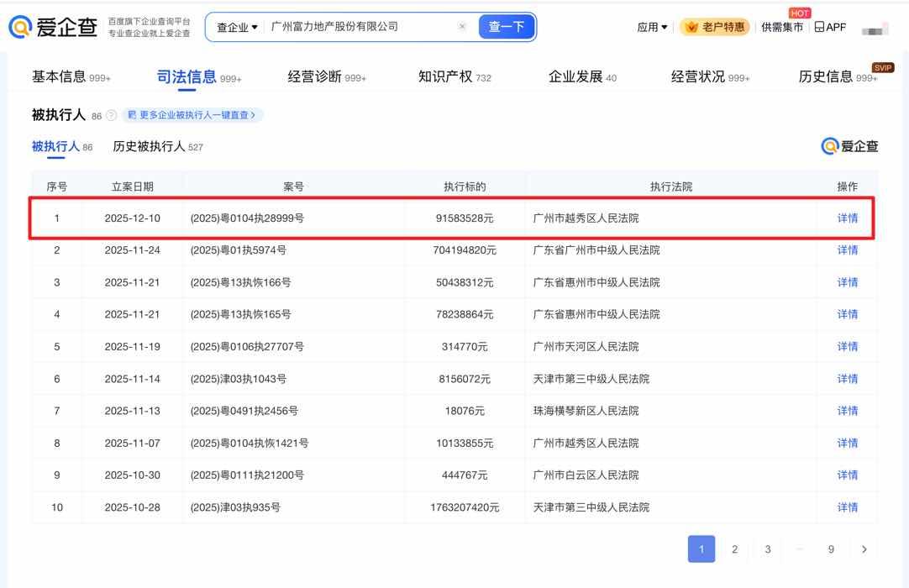This screenshot has width=909, height=588.
Task: Click the megaphone icon before 更多企业被执行人一键直查
Action: tap(131, 114)
